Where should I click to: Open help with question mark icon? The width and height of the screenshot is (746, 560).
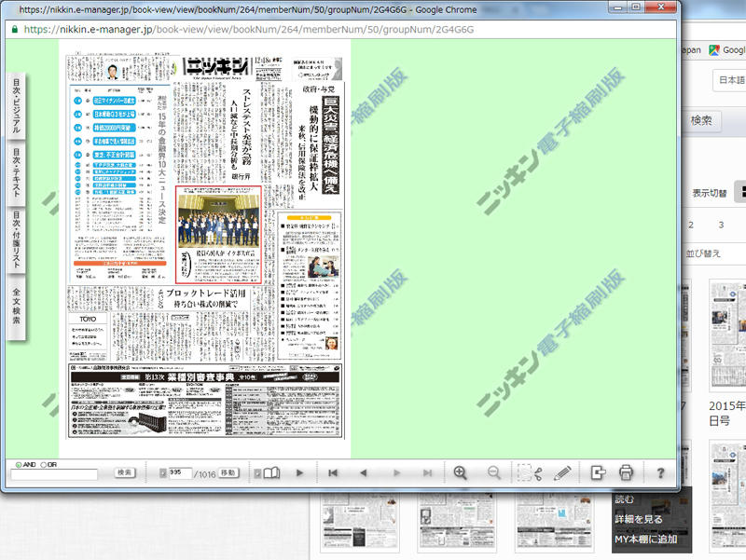tap(660, 473)
